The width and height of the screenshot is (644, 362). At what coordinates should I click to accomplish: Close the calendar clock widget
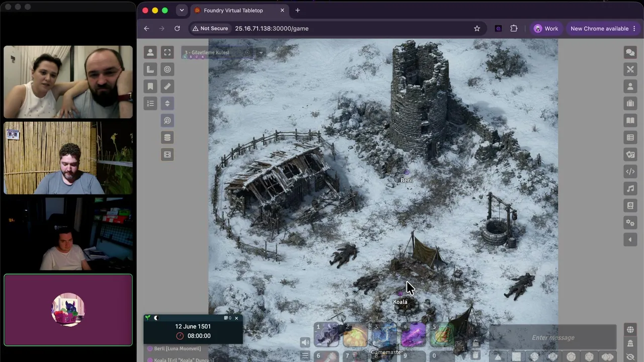236,318
